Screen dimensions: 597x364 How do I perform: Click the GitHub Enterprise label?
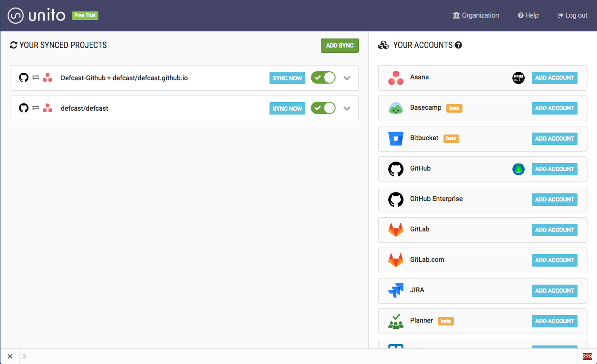tap(436, 199)
